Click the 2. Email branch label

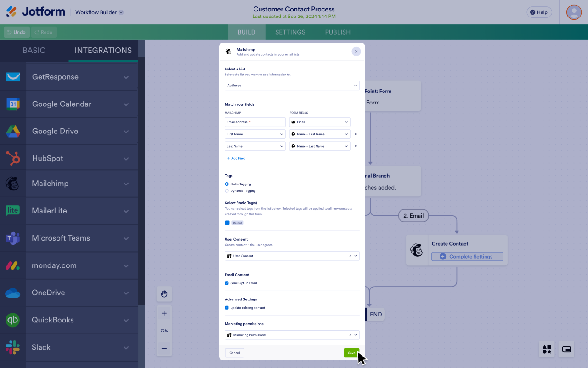point(413,215)
